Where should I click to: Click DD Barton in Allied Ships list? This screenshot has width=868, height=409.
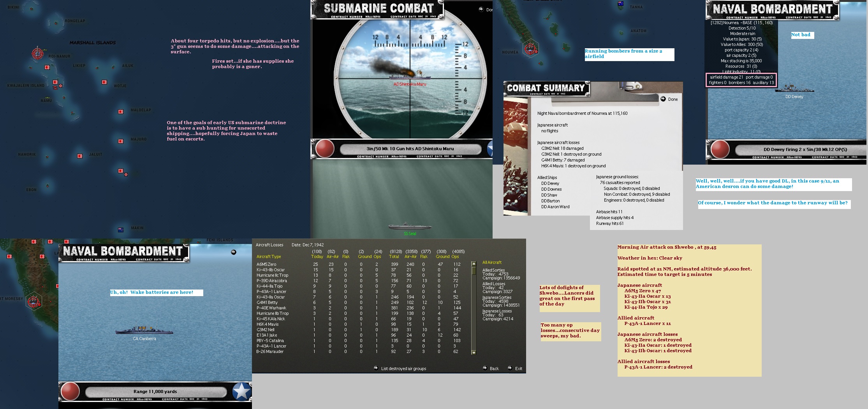coord(550,201)
